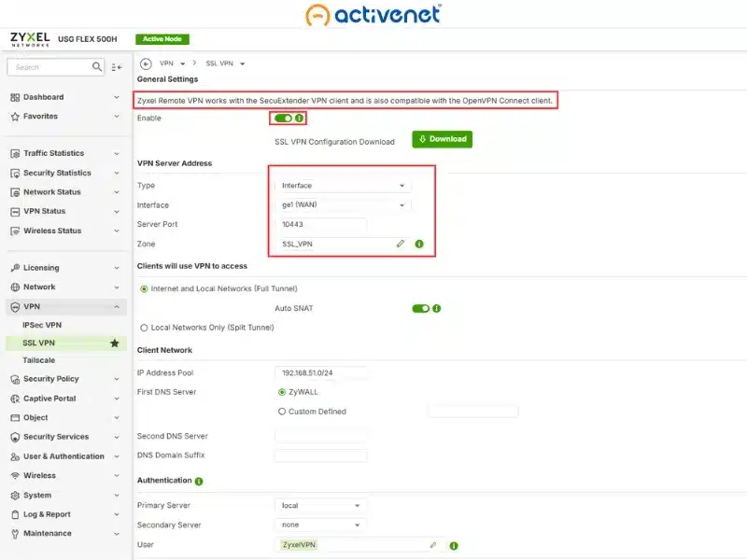747x560 pixels.
Task: Open IPSec VPN menu item
Action: point(42,325)
